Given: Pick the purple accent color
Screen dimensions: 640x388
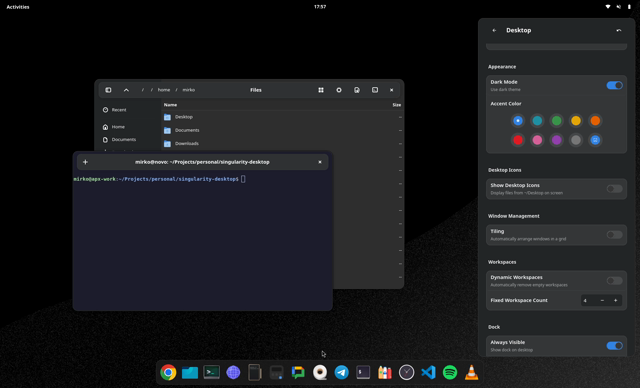Looking at the screenshot, I should point(556,140).
